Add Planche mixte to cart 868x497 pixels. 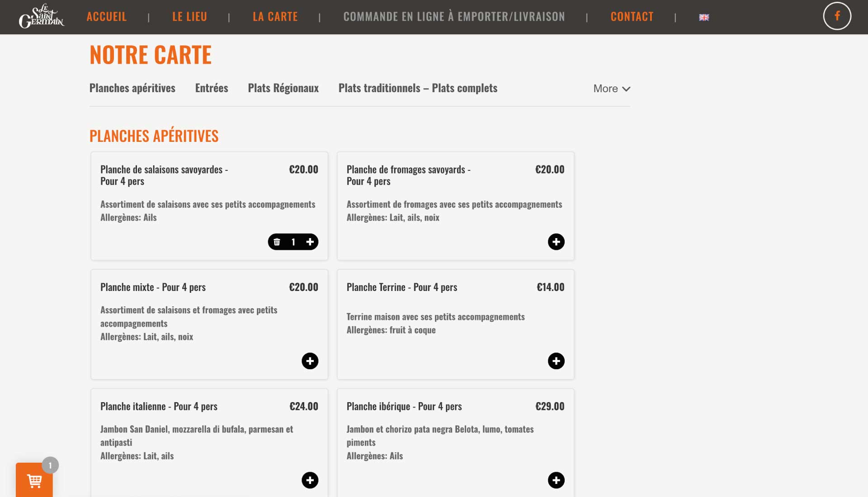(x=310, y=361)
